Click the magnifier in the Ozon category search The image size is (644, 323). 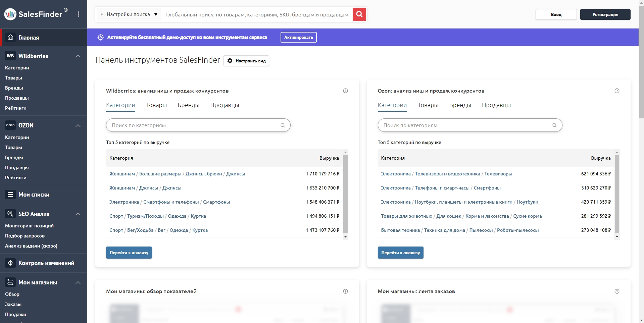554,125
